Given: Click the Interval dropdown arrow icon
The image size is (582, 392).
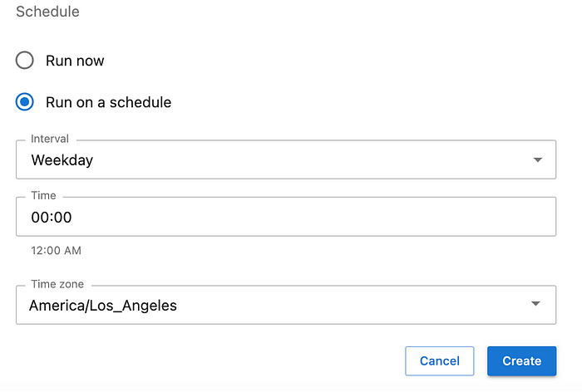Looking at the screenshot, I should tap(537, 159).
